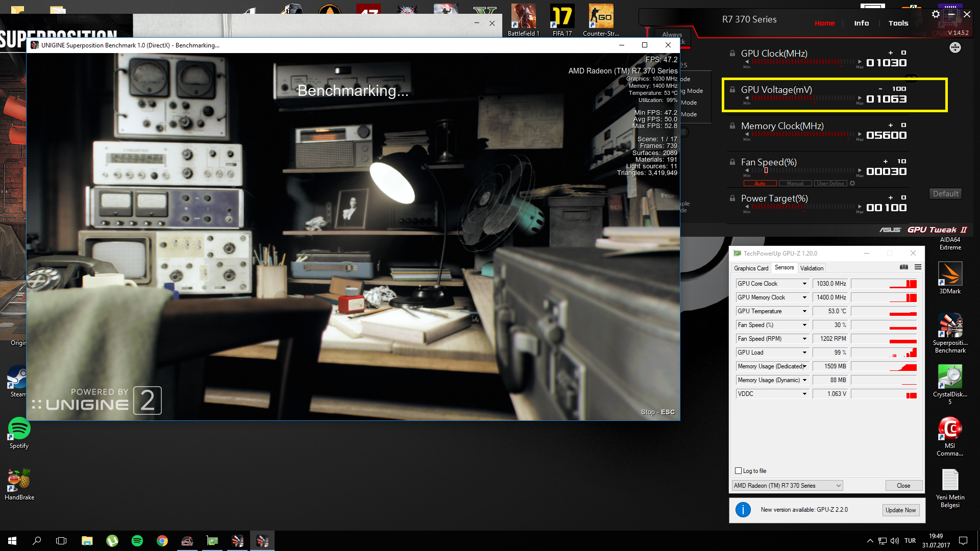Click GPU Voltage(mV) slider bar
Viewport: 980px width, 551px height.
pyautogui.click(x=803, y=98)
